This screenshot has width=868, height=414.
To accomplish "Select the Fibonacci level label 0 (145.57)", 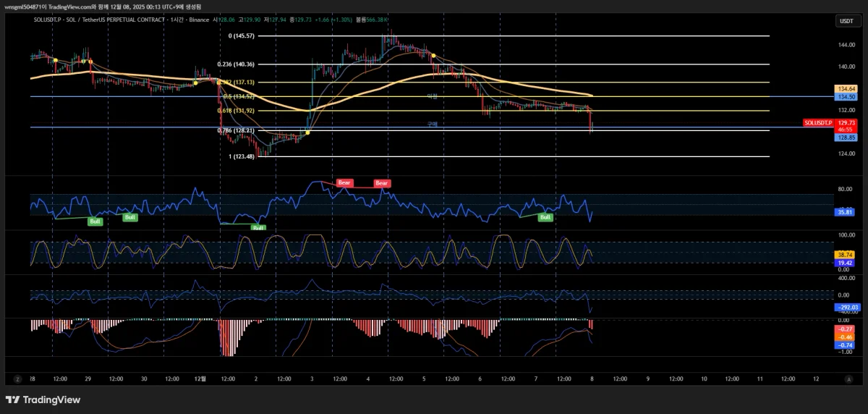I will (241, 35).
